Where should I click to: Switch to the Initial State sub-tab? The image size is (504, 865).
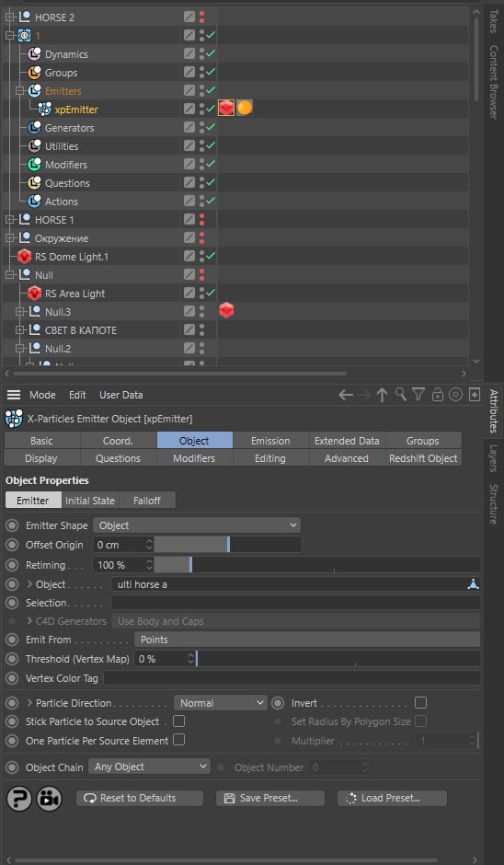pyautogui.click(x=90, y=501)
